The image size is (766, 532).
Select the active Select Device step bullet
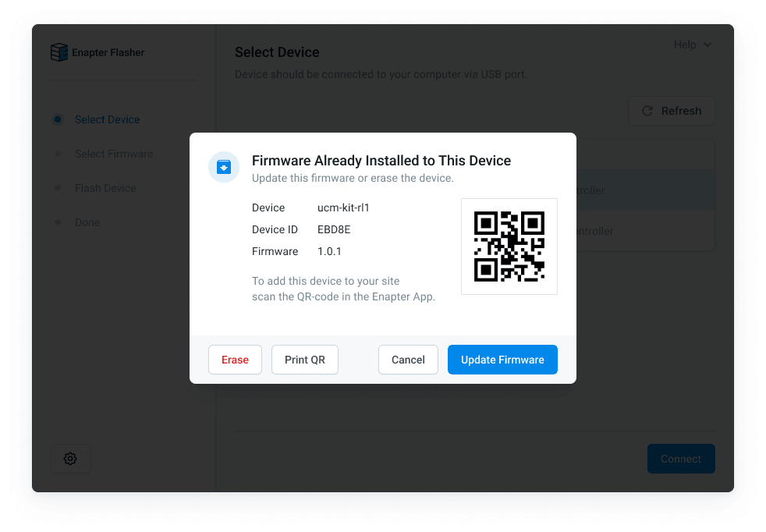coord(58,119)
